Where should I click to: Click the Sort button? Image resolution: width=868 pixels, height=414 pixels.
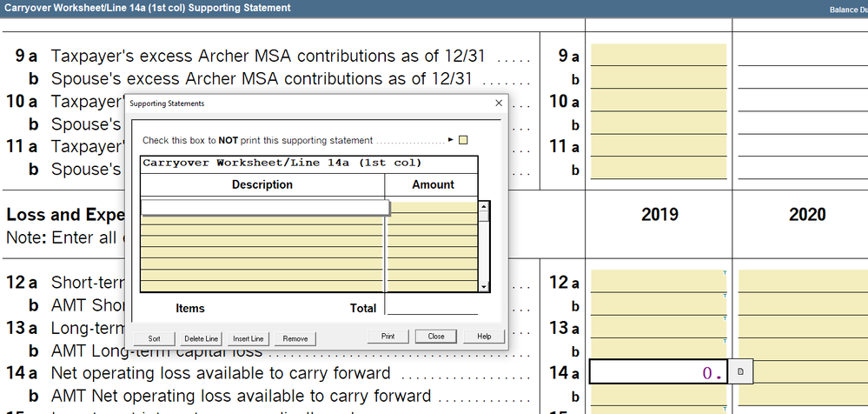click(154, 338)
